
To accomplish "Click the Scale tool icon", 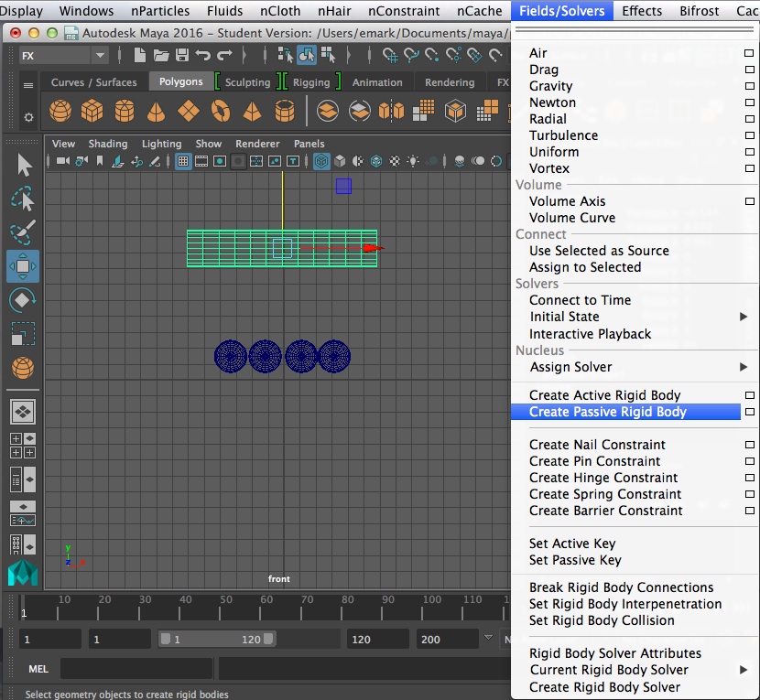I will click(x=23, y=334).
